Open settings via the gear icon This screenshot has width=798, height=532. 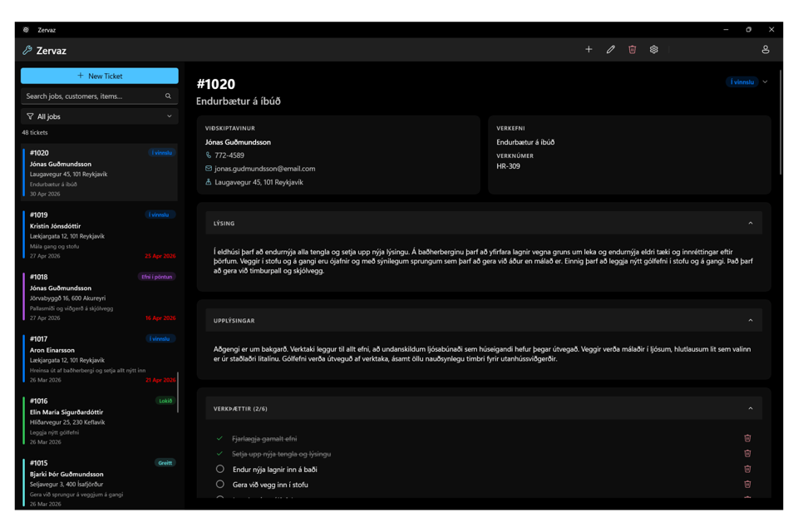click(654, 49)
